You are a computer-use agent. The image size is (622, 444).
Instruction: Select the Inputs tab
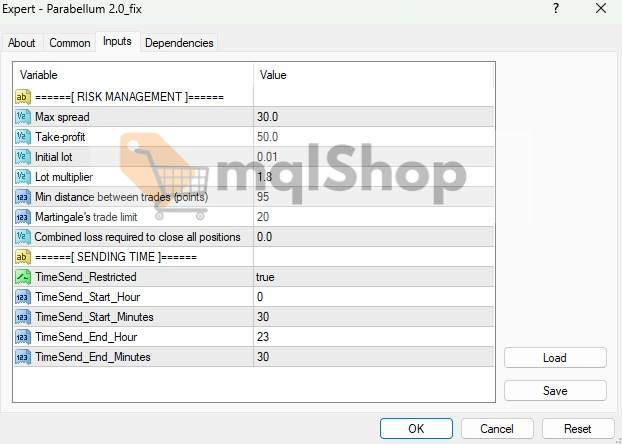coord(117,41)
